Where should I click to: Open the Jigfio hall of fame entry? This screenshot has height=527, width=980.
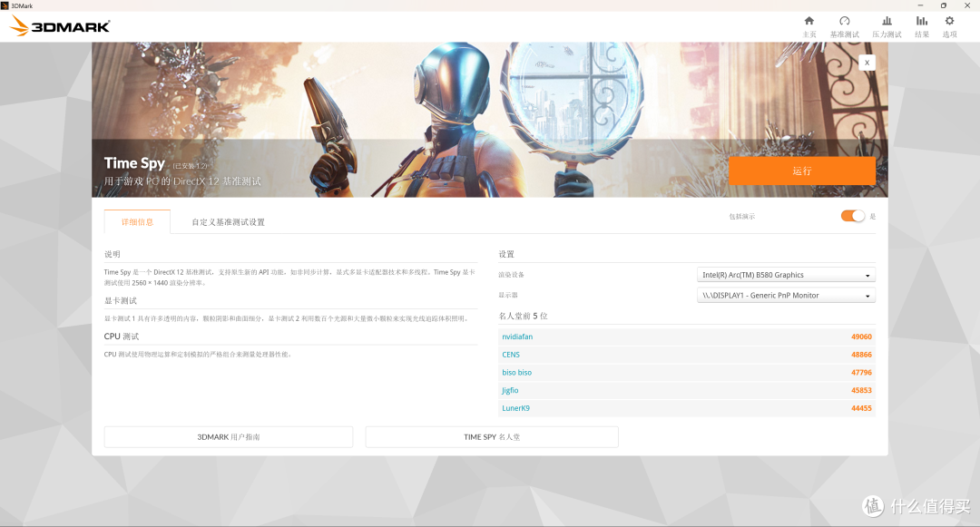pyautogui.click(x=510, y=390)
